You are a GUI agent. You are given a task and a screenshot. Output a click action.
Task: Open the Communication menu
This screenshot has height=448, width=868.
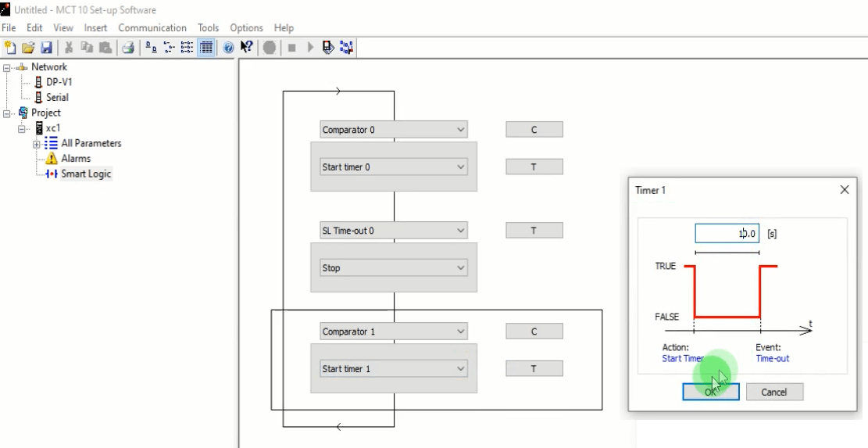(152, 28)
